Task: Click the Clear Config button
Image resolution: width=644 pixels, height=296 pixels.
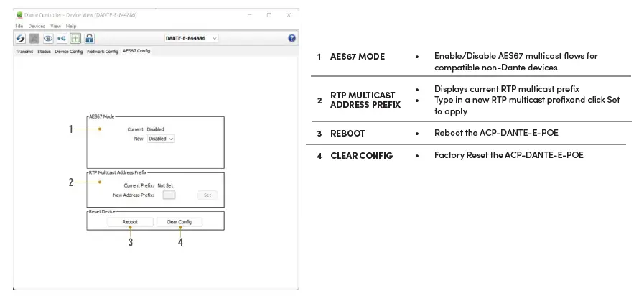Action: pyautogui.click(x=179, y=222)
